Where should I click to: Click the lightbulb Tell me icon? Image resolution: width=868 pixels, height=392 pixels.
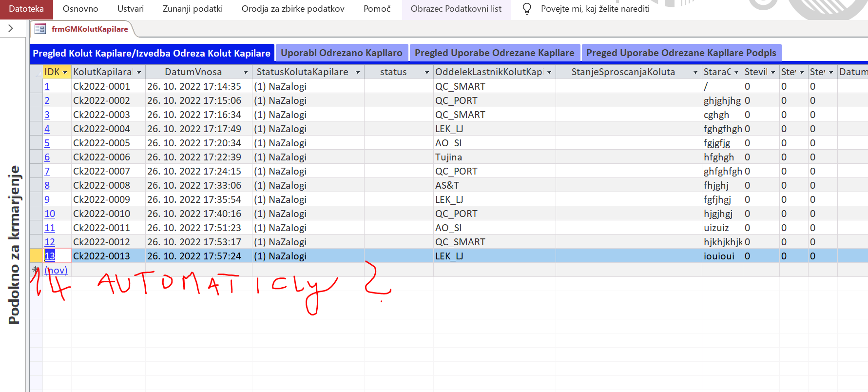coord(527,9)
